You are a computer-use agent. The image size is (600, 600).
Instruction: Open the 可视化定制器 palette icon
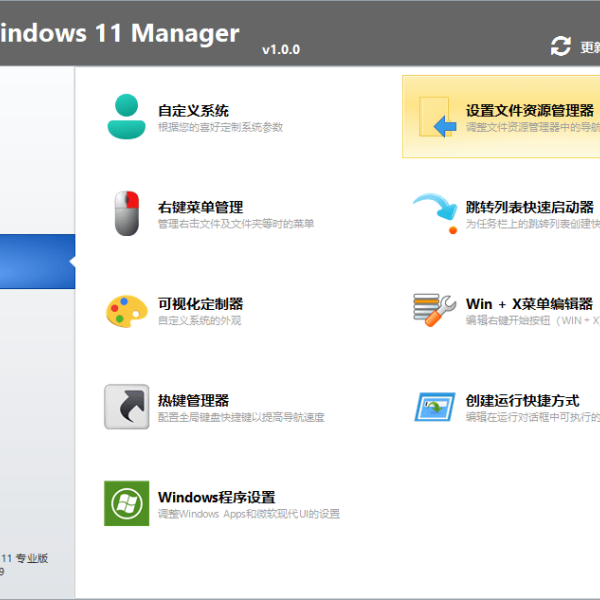127,311
